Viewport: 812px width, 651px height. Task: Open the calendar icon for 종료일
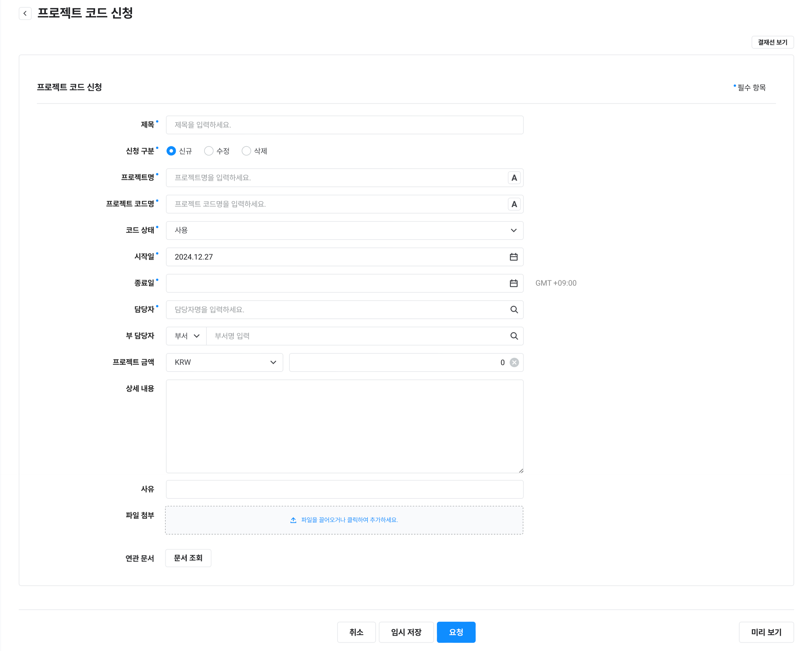pyautogui.click(x=513, y=283)
